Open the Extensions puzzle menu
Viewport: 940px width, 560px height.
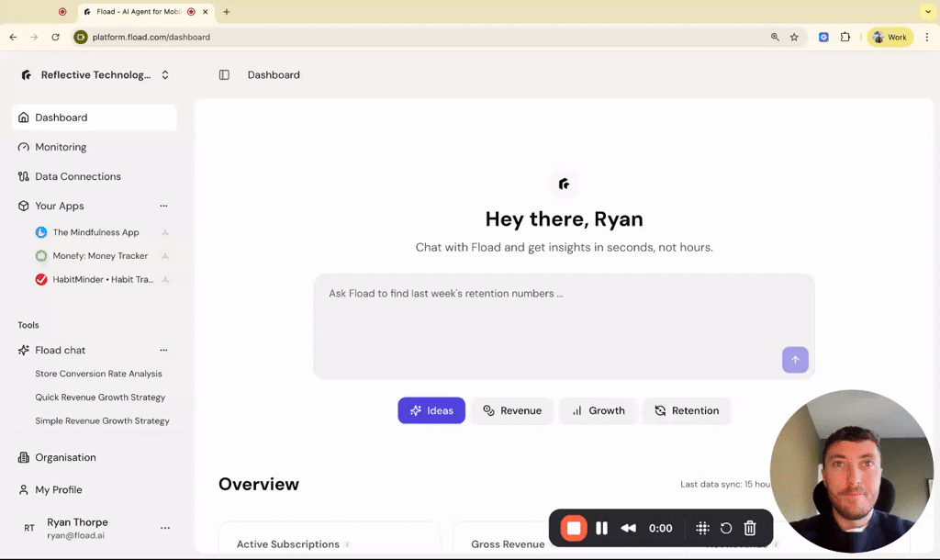[845, 37]
